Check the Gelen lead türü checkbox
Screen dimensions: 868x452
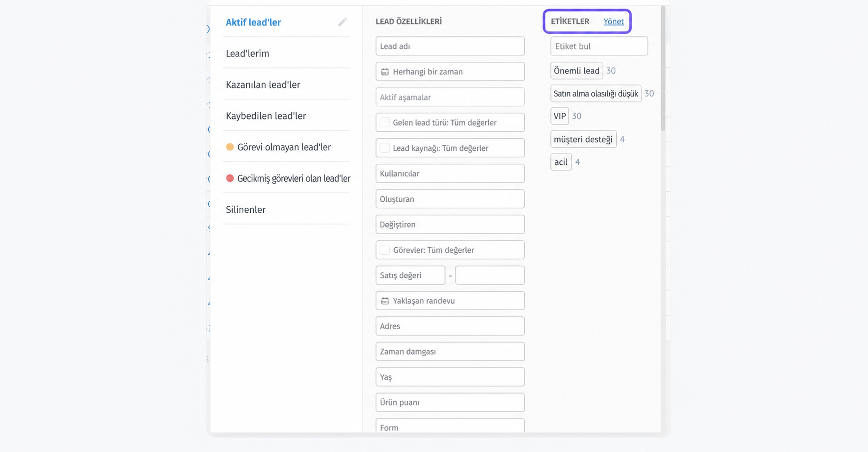coord(385,122)
